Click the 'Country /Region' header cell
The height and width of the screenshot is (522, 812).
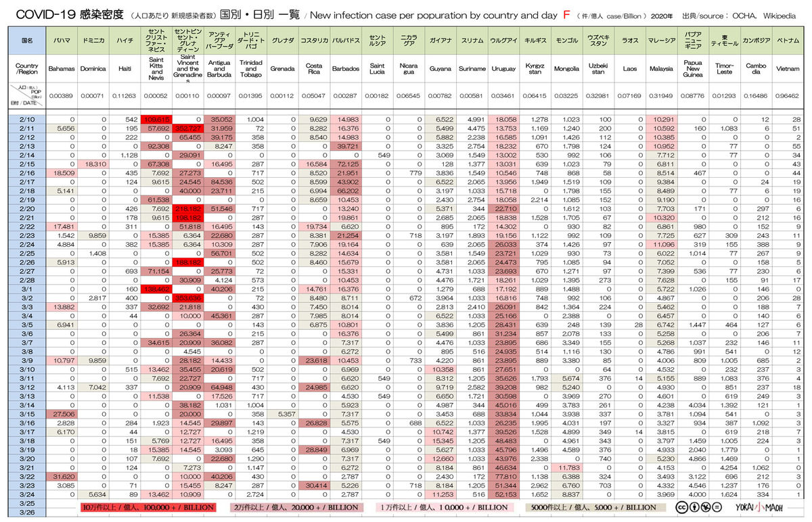[x=26, y=69]
